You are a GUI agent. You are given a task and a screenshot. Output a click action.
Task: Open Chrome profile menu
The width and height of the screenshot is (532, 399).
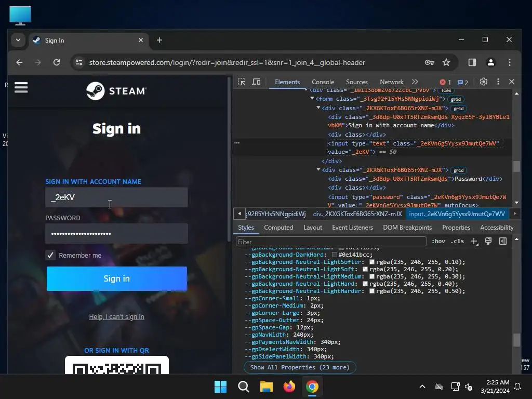(x=490, y=62)
